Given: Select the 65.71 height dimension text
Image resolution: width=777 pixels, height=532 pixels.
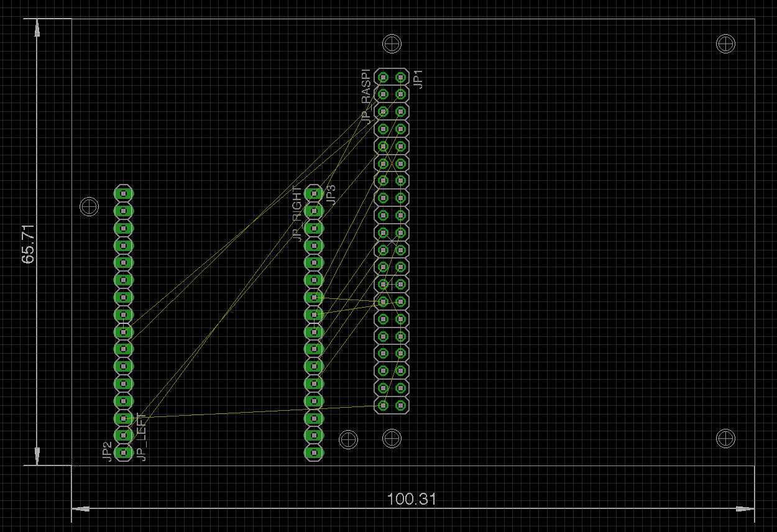Looking at the screenshot, I should 29,244.
